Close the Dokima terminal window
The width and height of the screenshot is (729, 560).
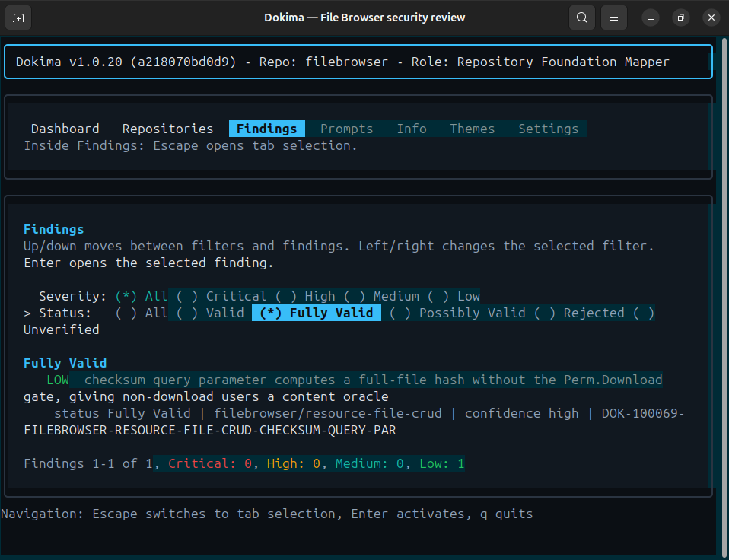click(711, 17)
